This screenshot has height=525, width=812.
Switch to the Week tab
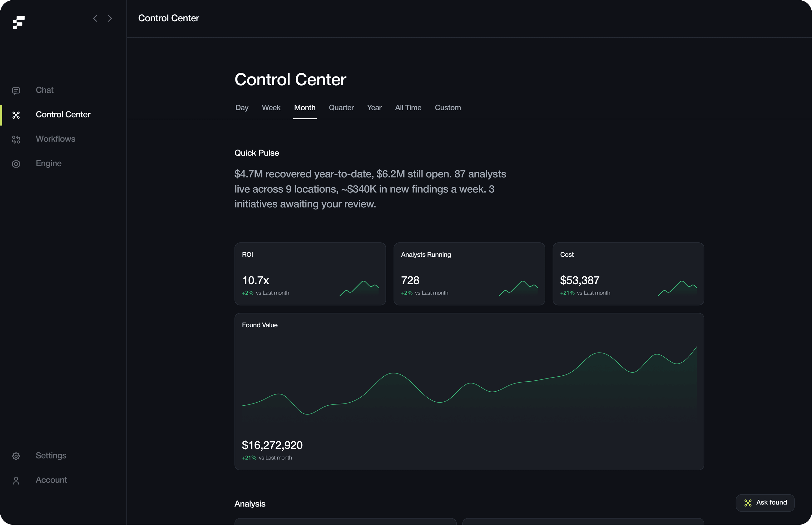click(x=271, y=108)
